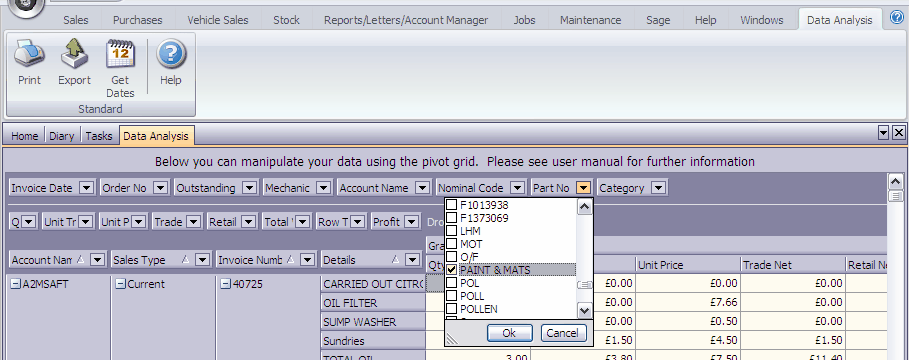The height and width of the screenshot is (360, 909).
Task: Open the Jobs ribbon tab
Action: [x=524, y=20]
